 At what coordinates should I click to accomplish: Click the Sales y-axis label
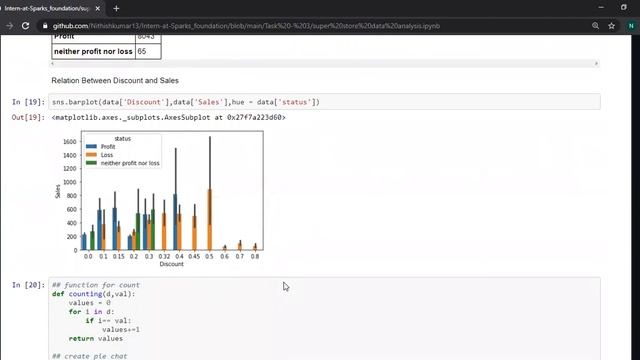coord(58,191)
